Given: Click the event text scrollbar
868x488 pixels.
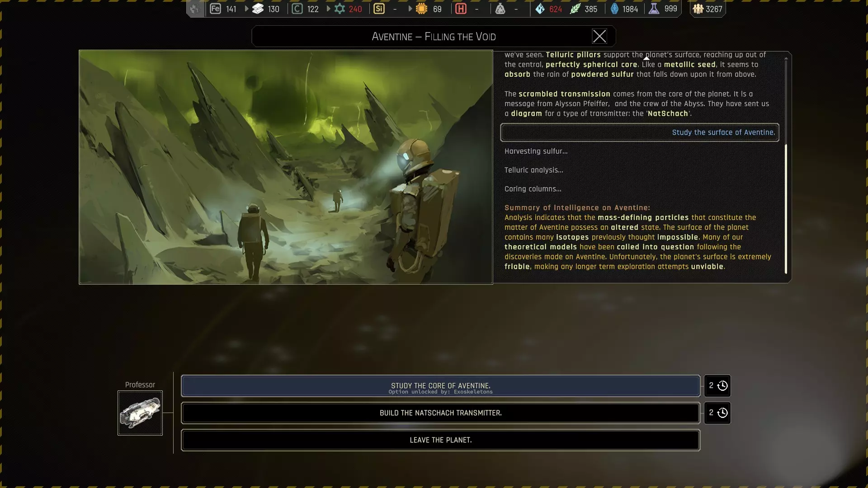Looking at the screenshot, I should pyautogui.click(x=786, y=208).
